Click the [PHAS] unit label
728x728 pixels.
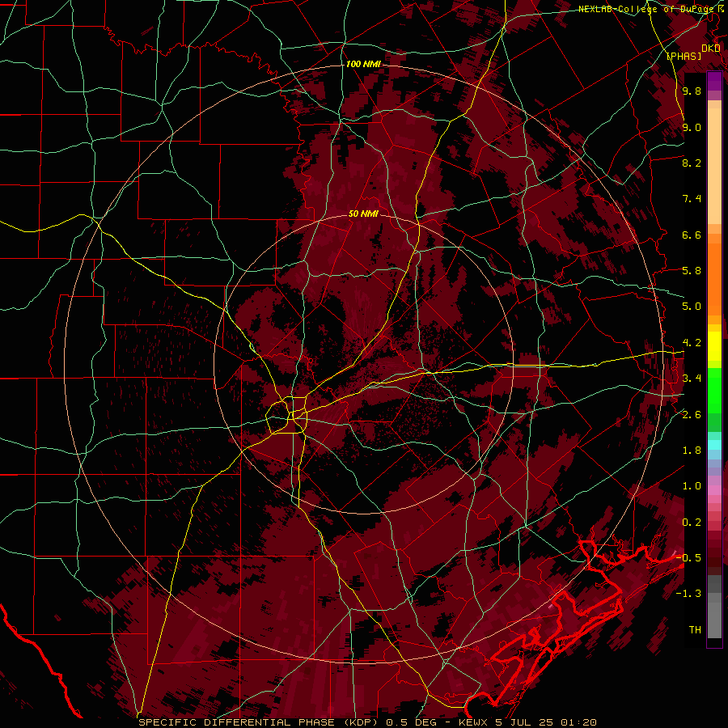coord(684,56)
